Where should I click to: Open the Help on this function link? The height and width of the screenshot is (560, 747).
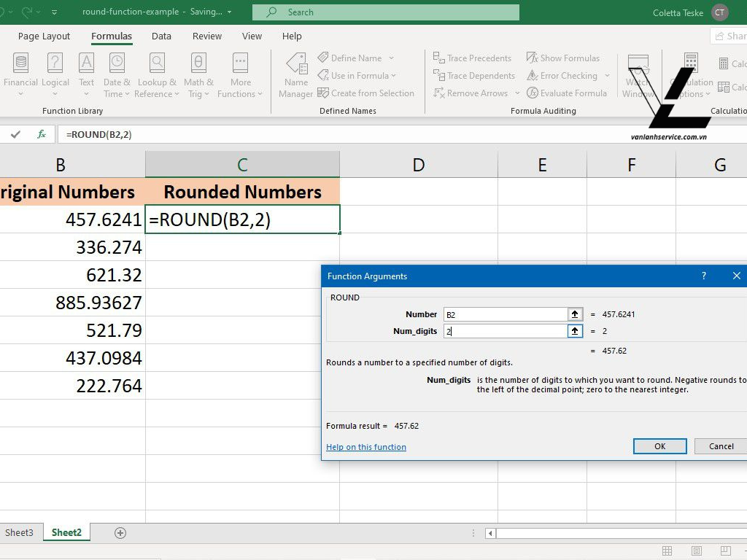365,447
